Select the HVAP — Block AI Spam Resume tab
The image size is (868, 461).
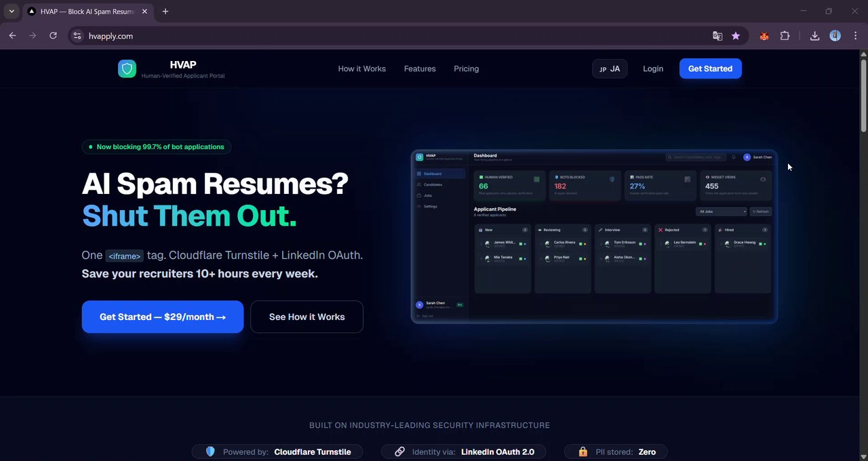pyautogui.click(x=88, y=12)
